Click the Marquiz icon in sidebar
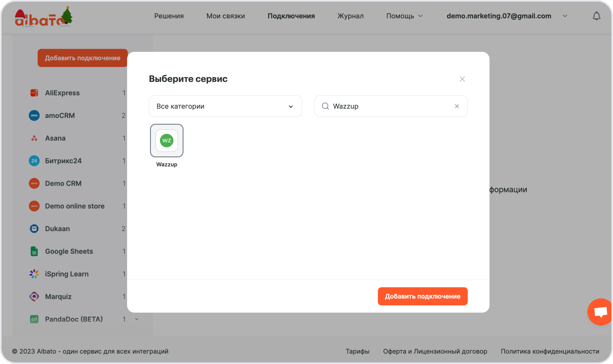This screenshot has height=364, width=613. tap(34, 296)
